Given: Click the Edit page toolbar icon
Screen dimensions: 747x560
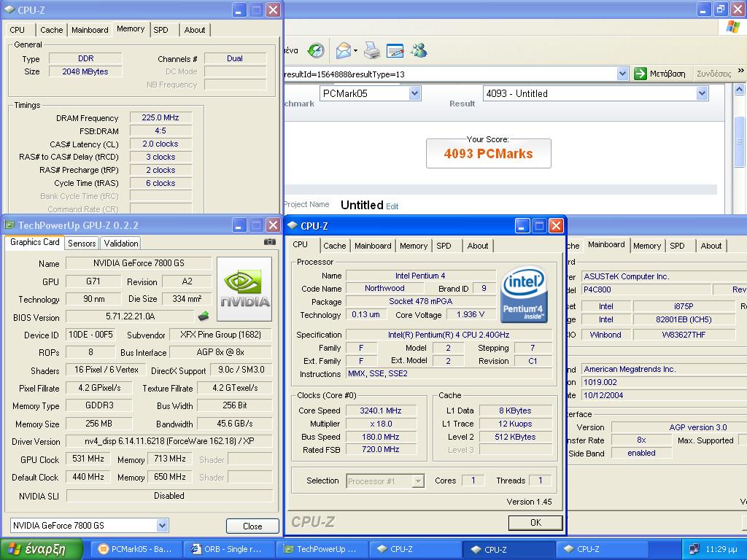Looking at the screenshot, I should 395,50.
